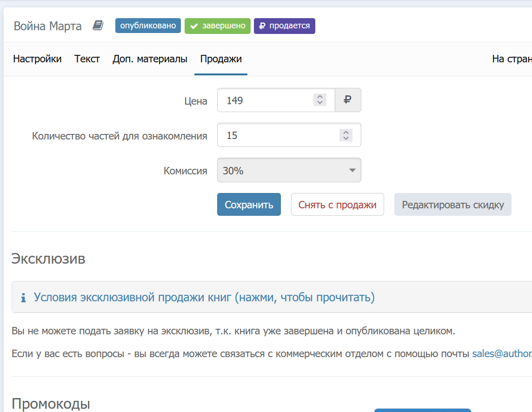Click the ruble currency symbol beside the price
The height and width of the screenshot is (412, 532).
(x=348, y=100)
